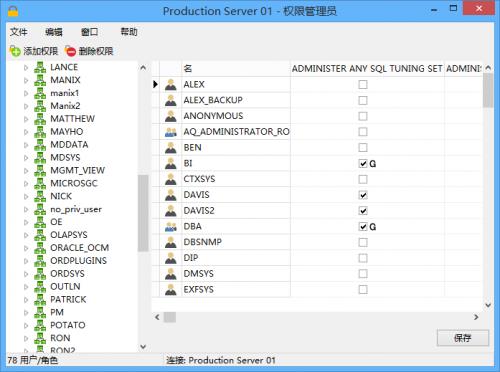Click the DAVIS user icon in grid

pyautogui.click(x=171, y=195)
